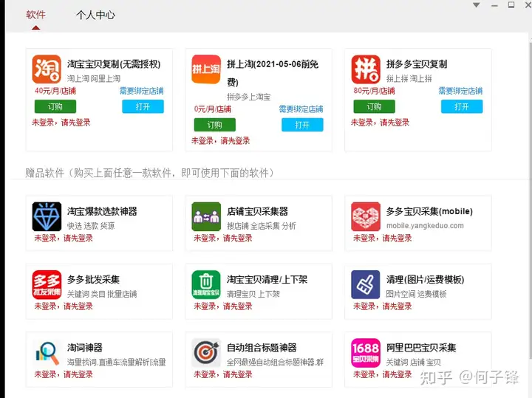The width and height of the screenshot is (532, 398).
Task: Select the 淘词神器 title
Action: tap(84, 348)
